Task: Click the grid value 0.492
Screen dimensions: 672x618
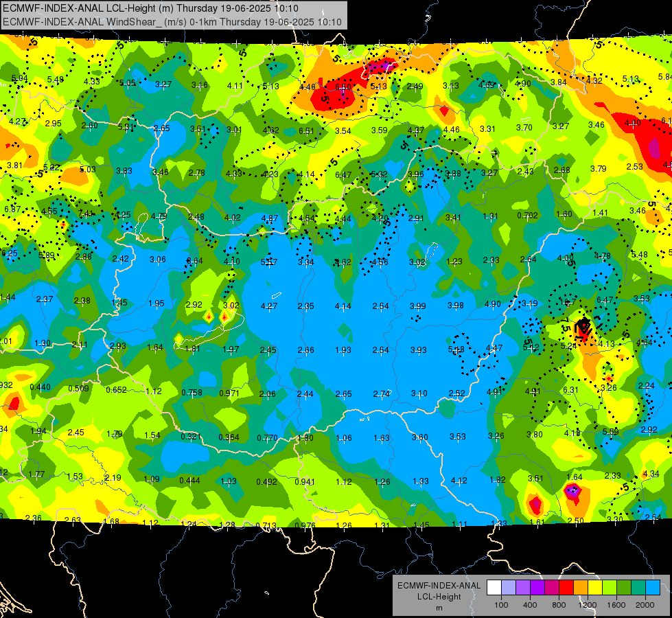Action: point(266,481)
